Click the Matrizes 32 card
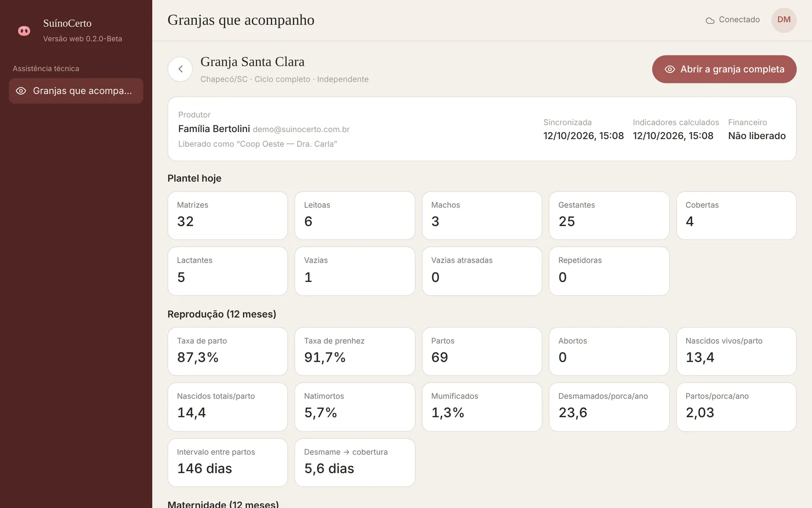 [x=227, y=215]
